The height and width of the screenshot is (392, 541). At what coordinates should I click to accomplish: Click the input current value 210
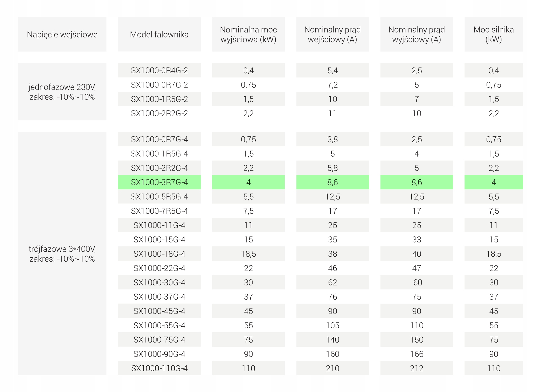pyautogui.click(x=332, y=368)
